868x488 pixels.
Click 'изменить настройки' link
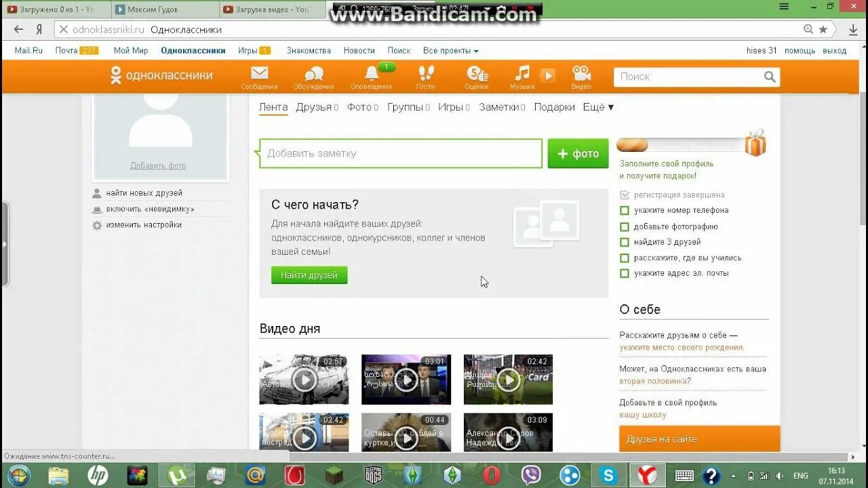click(144, 225)
